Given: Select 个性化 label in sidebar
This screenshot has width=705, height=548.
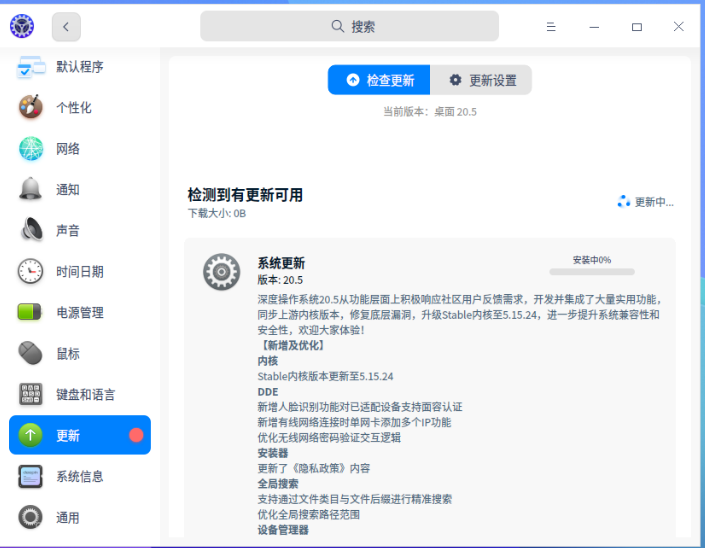Looking at the screenshot, I should point(74,107).
